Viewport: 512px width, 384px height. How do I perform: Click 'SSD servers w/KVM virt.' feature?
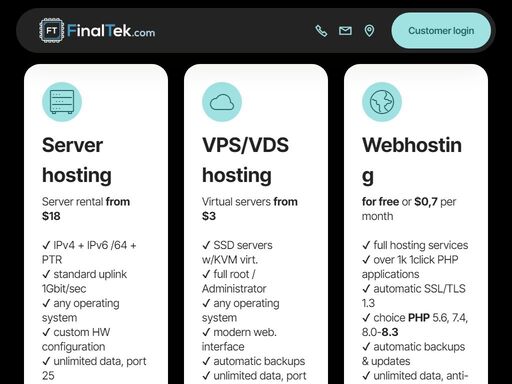[237, 252]
